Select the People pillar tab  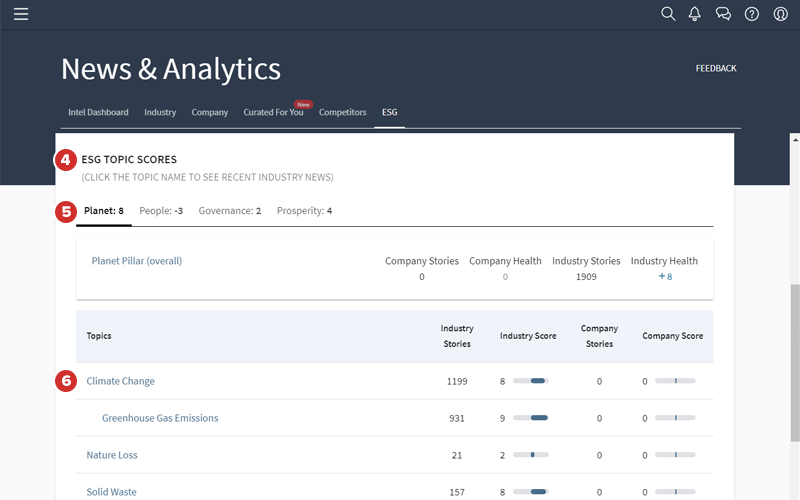tap(161, 211)
